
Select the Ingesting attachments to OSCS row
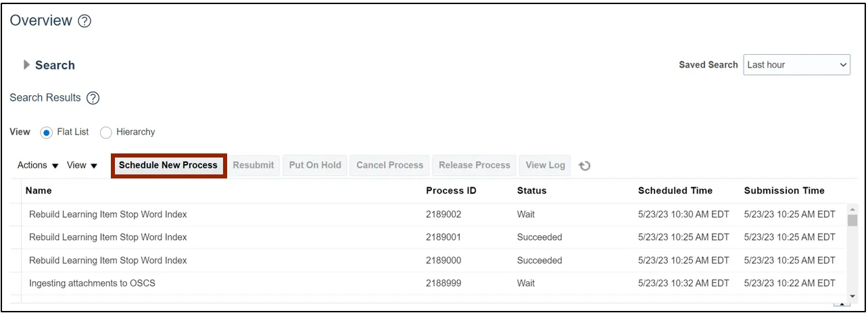point(92,283)
